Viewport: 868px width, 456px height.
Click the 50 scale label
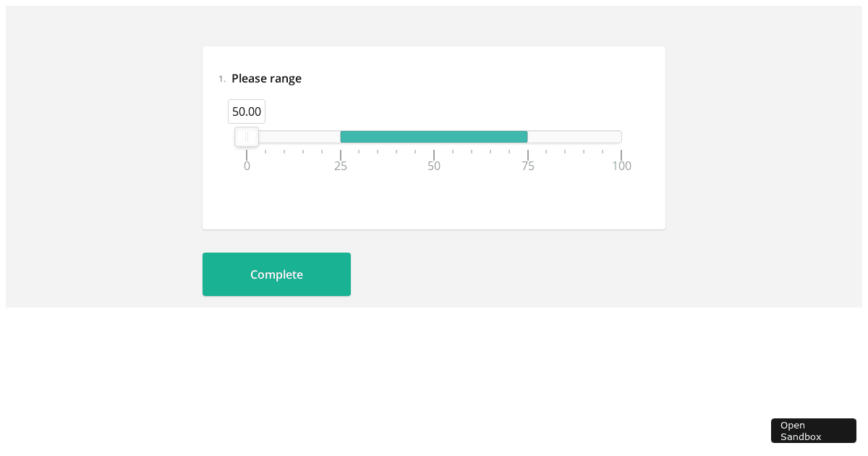pos(434,166)
